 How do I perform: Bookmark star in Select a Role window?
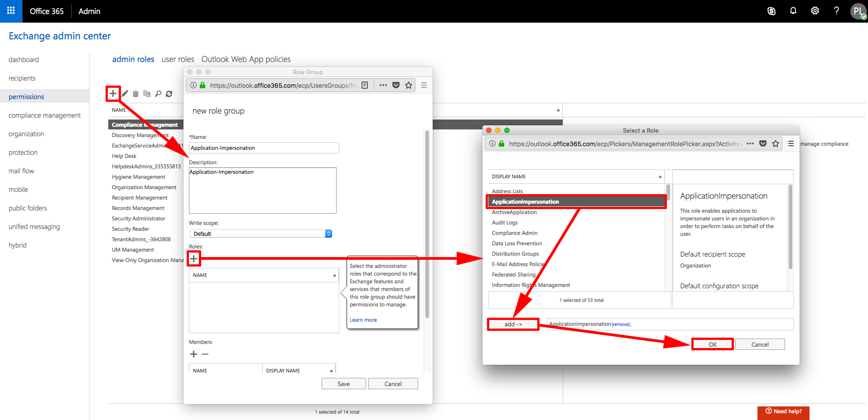coord(776,143)
